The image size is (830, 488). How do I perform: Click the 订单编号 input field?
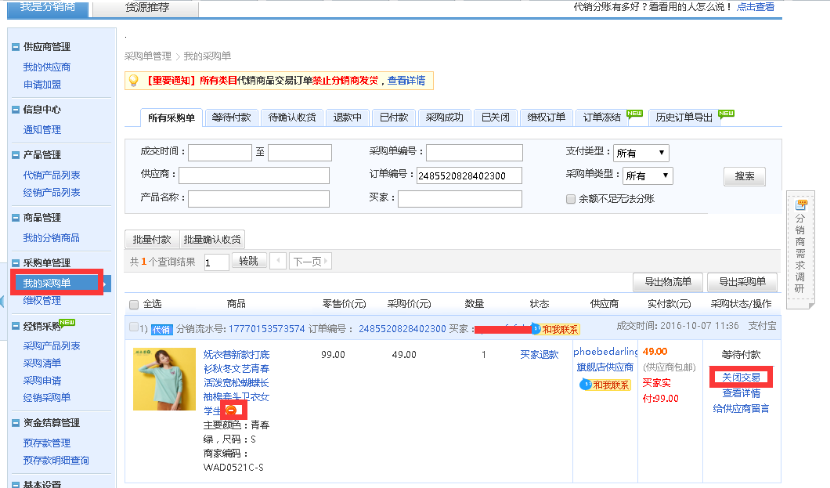click(x=474, y=176)
